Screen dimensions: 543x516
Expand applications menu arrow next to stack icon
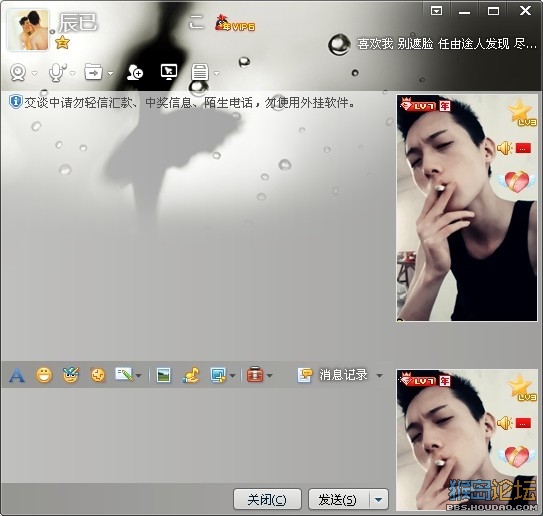click(x=216, y=73)
